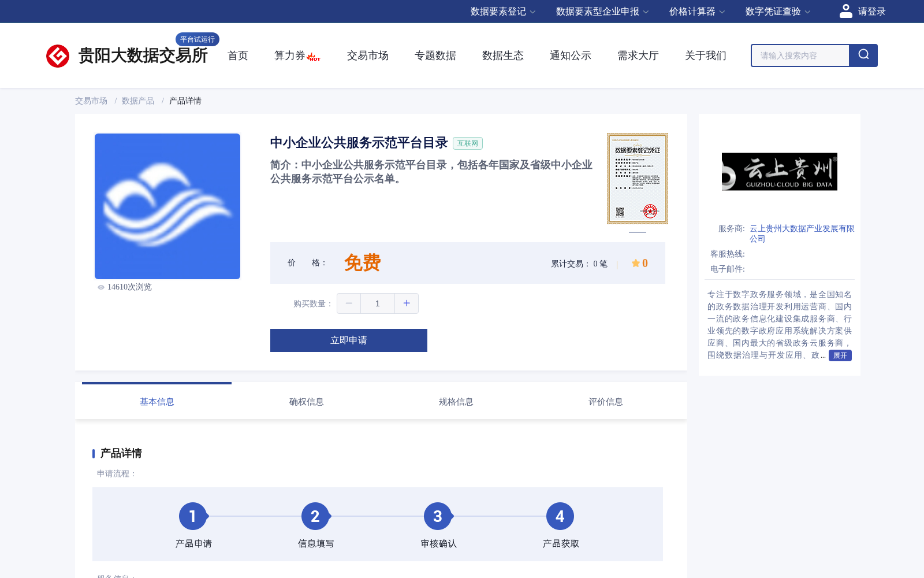Expand the 数字凭证查验 menu
The width and height of the screenshot is (924, 578).
778,12
